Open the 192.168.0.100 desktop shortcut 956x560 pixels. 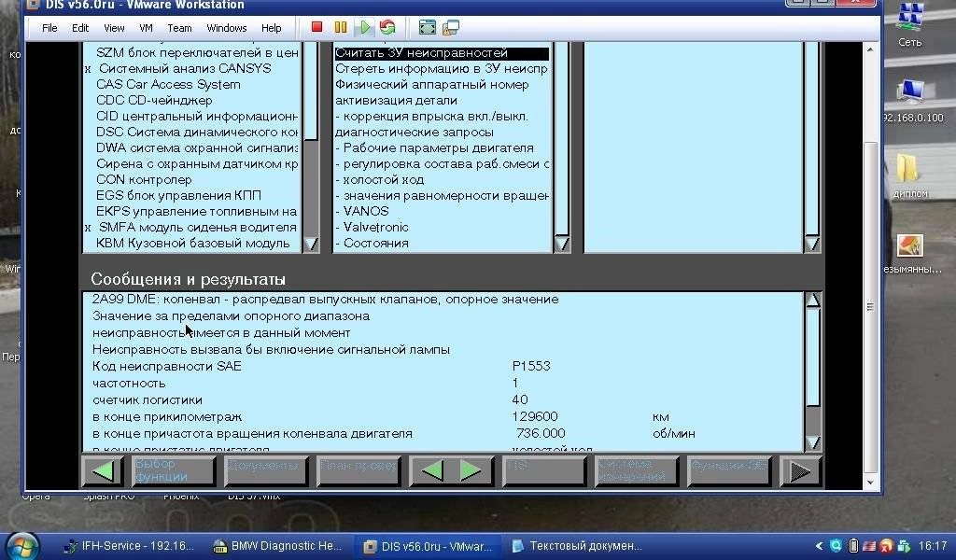[913, 101]
